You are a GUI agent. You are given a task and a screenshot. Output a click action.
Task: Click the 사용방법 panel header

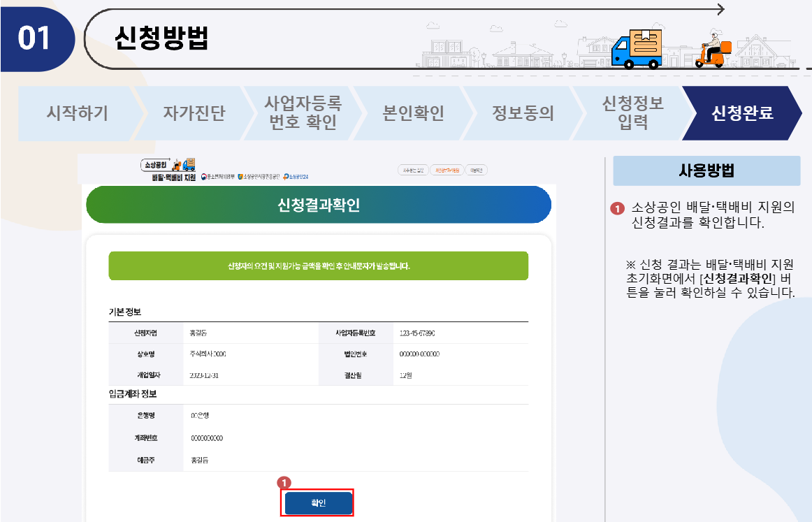coord(706,171)
